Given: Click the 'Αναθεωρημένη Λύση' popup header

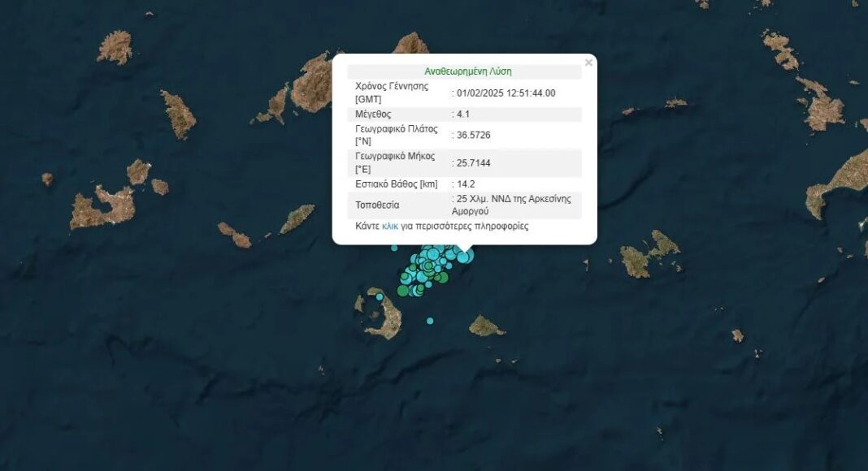Looking at the screenshot, I should click(x=467, y=71).
